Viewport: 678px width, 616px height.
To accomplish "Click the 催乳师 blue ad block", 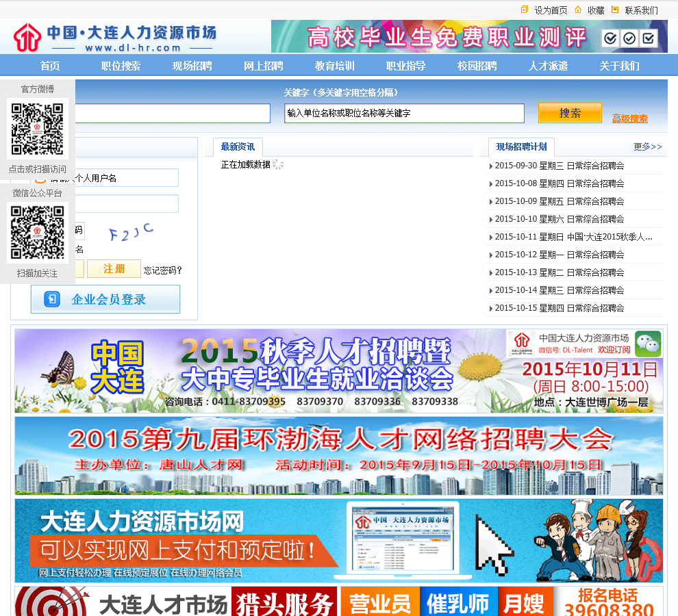I will click(459, 602).
